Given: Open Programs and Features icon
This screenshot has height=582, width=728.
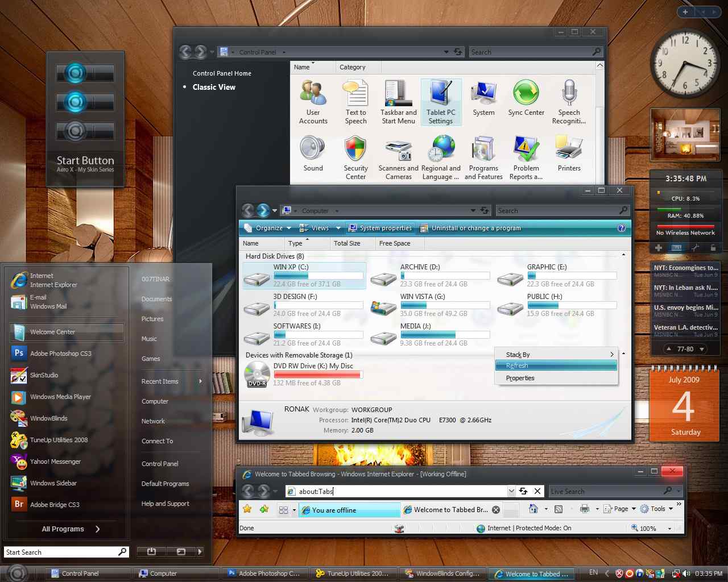Looking at the screenshot, I should click(483, 157).
